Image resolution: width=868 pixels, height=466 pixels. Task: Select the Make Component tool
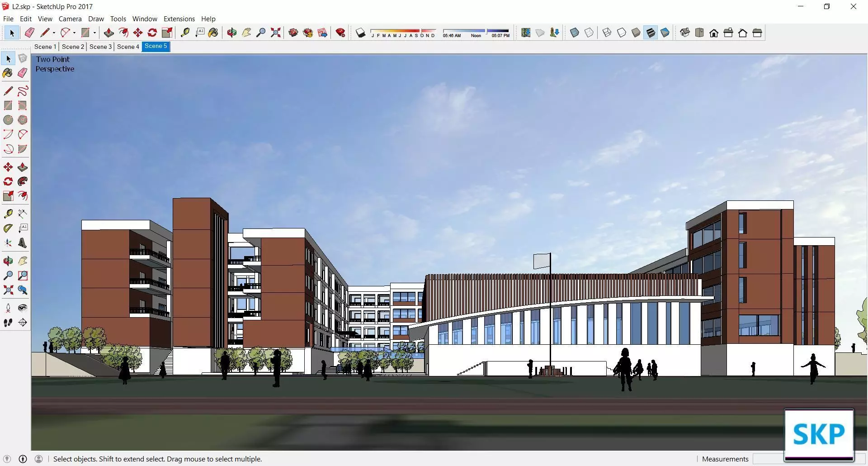(23, 59)
